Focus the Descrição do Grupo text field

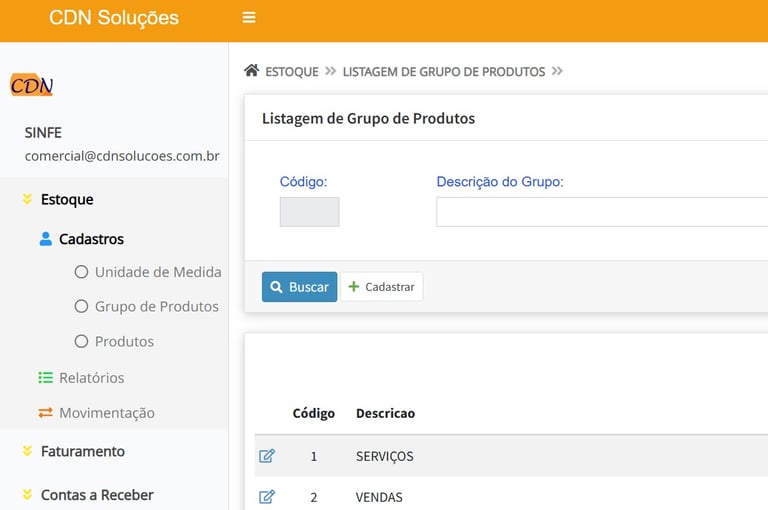(x=601, y=212)
